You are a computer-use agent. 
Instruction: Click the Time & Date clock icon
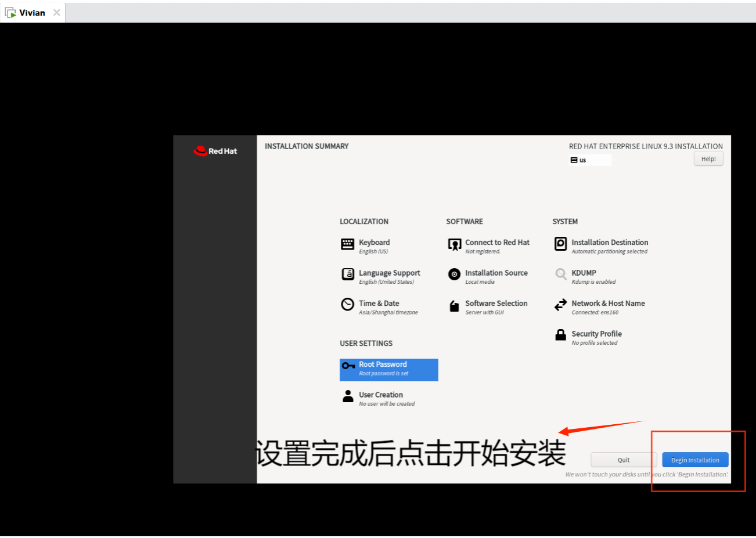coord(347,304)
